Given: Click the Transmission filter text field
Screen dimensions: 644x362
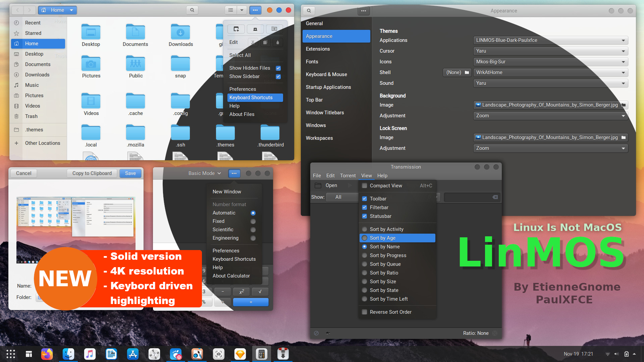Looking at the screenshot, I should tap(472, 197).
